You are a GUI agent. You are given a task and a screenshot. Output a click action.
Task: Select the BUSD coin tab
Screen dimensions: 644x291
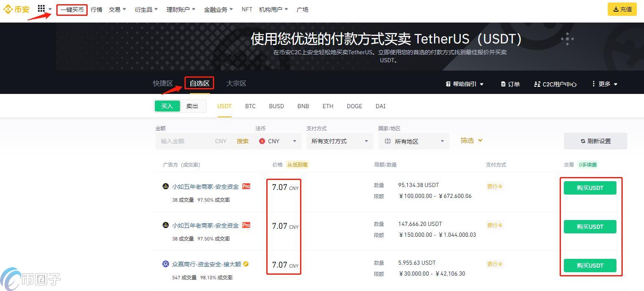pyautogui.click(x=276, y=106)
